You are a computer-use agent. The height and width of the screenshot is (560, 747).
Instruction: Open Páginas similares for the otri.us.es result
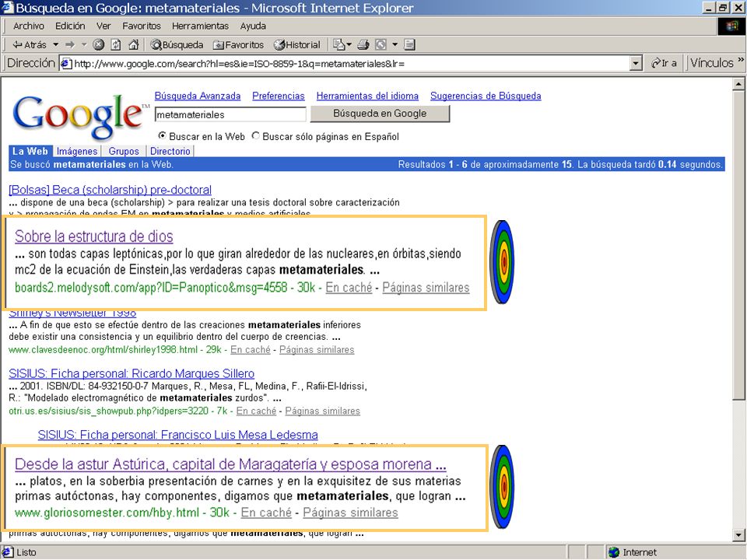[322, 411]
